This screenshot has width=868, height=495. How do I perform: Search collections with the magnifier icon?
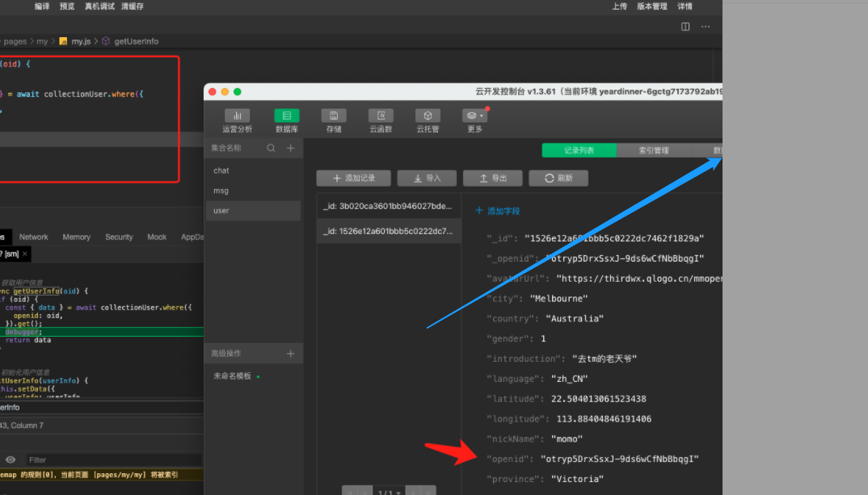(271, 148)
